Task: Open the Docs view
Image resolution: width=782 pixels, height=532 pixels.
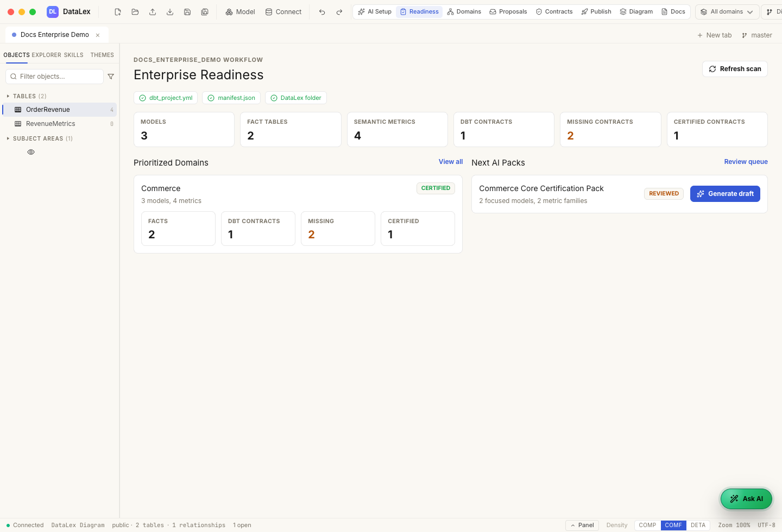Action: pos(673,11)
